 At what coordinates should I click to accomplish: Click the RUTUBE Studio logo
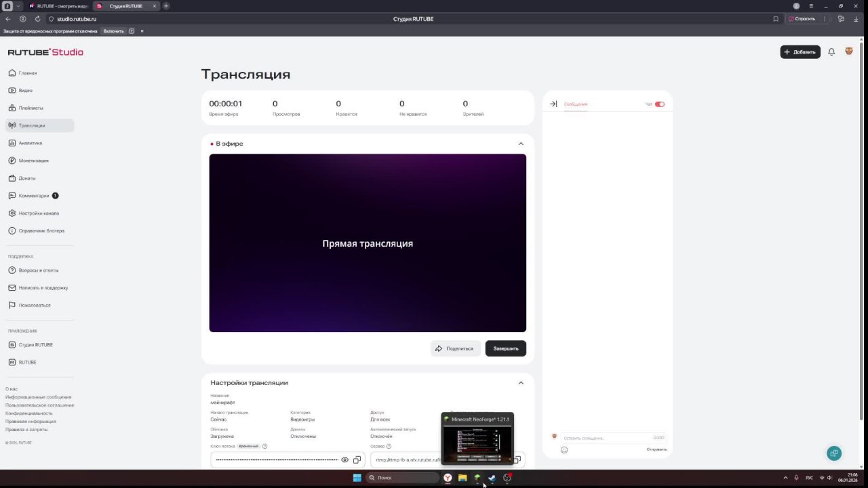tap(45, 52)
